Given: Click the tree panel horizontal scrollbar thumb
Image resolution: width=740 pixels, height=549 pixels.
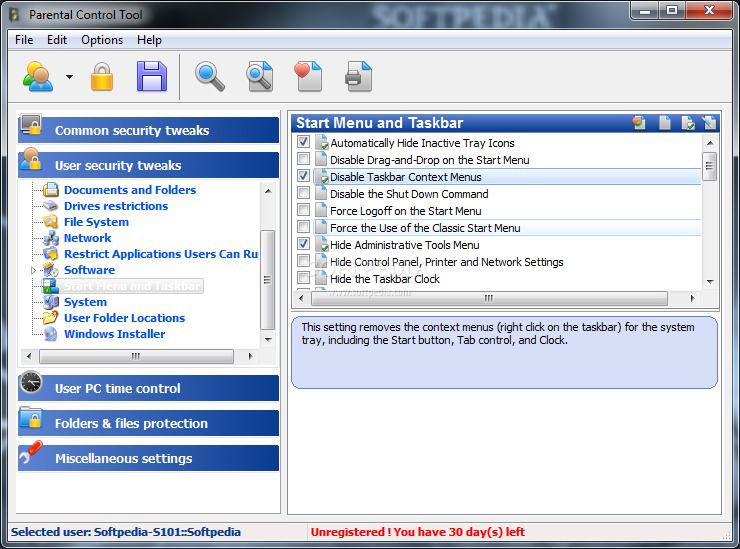Looking at the screenshot, I should pyautogui.click(x=136, y=356).
